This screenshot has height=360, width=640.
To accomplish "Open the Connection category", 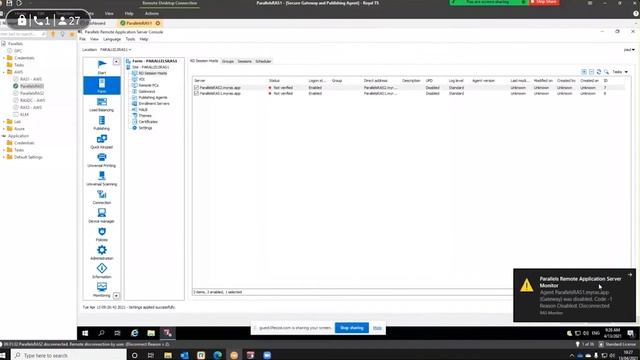I will [x=102, y=197].
